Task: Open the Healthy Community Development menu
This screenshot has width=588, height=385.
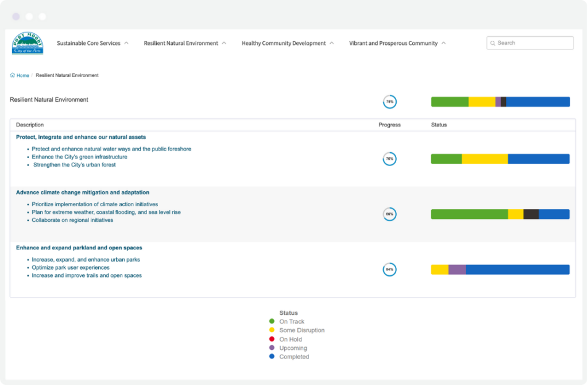Action: (284, 43)
